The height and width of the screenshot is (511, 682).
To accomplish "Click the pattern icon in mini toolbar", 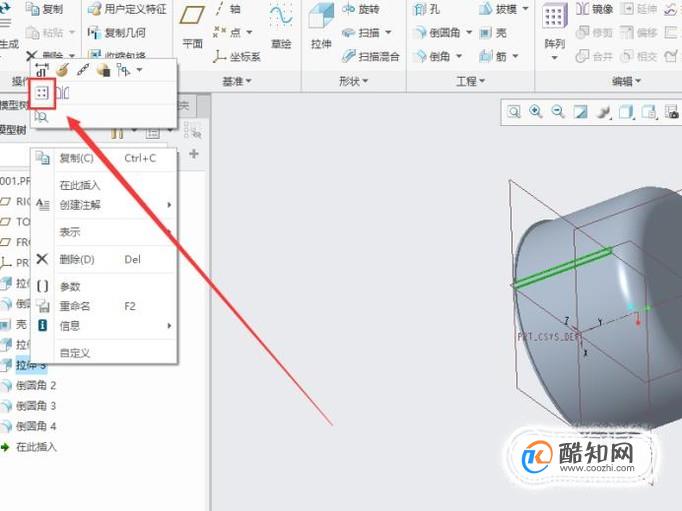I will 42,93.
